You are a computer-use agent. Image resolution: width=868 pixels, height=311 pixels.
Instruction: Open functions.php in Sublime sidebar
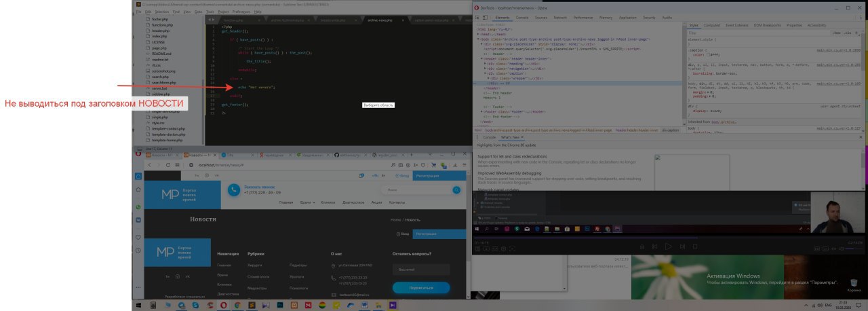pos(162,25)
